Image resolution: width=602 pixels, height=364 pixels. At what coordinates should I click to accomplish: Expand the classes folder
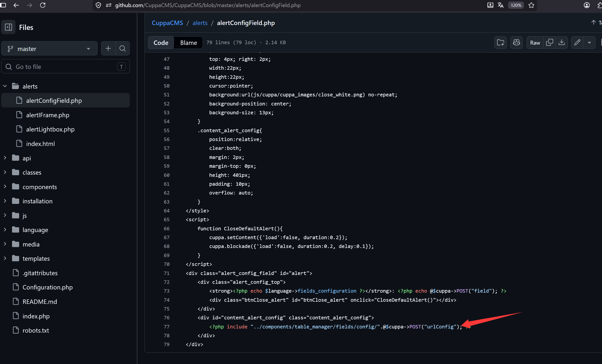pyautogui.click(x=5, y=172)
